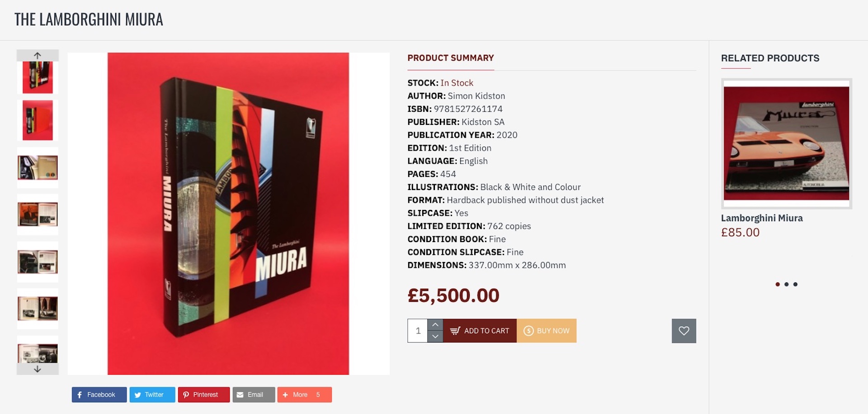Image resolution: width=868 pixels, height=414 pixels.
Task: Select third related products carousel dot
Action: coord(796,284)
